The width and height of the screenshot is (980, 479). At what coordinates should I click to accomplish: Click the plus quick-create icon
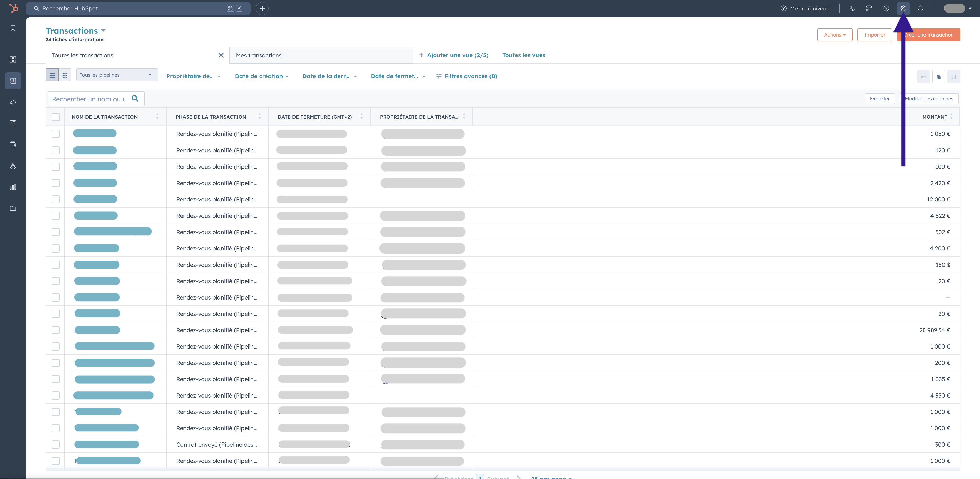pyautogui.click(x=262, y=8)
